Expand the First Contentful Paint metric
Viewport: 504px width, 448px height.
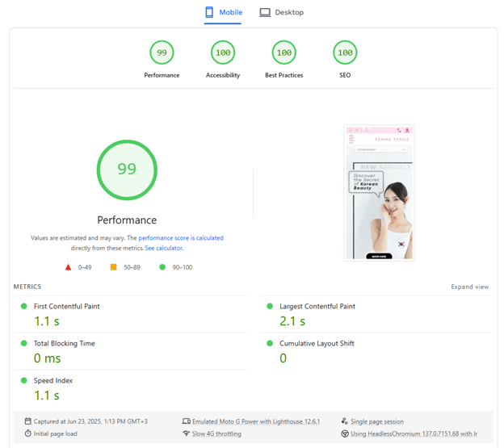(x=68, y=307)
